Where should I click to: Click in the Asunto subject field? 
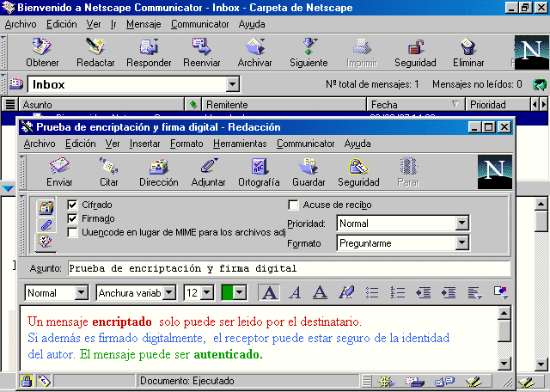(289, 268)
